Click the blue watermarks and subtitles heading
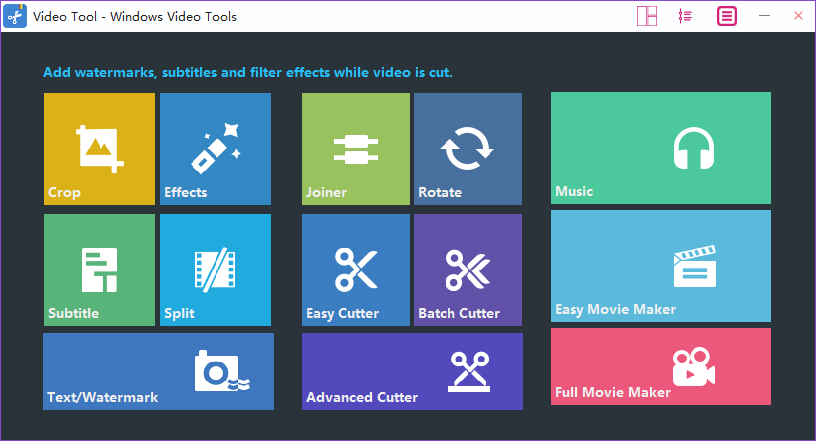 [x=248, y=73]
